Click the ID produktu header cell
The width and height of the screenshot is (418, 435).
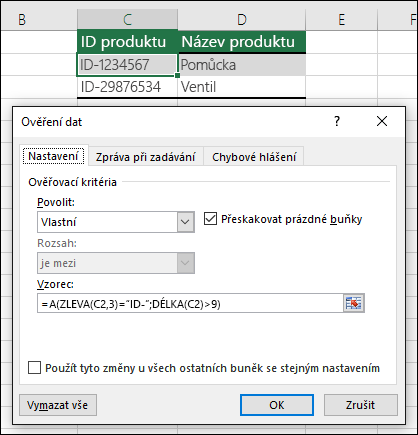click(127, 42)
